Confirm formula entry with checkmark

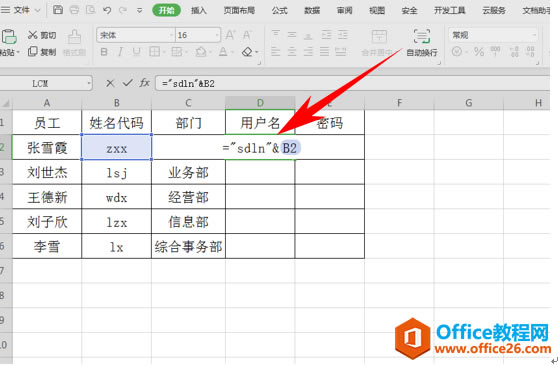point(127,83)
